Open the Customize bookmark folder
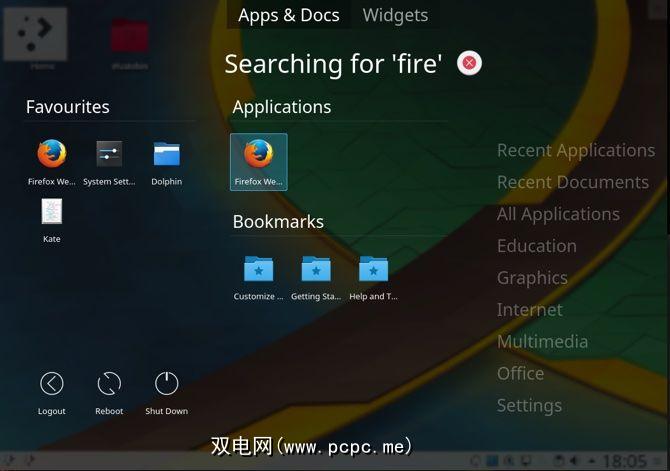Screen dimensions: 670x471 259,277
